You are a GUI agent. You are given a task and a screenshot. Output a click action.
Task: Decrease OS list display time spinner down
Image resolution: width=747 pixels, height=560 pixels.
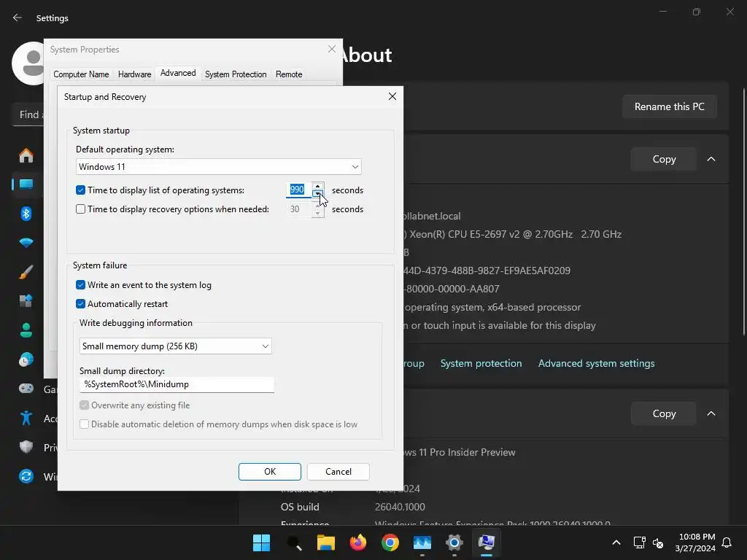pos(318,193)
